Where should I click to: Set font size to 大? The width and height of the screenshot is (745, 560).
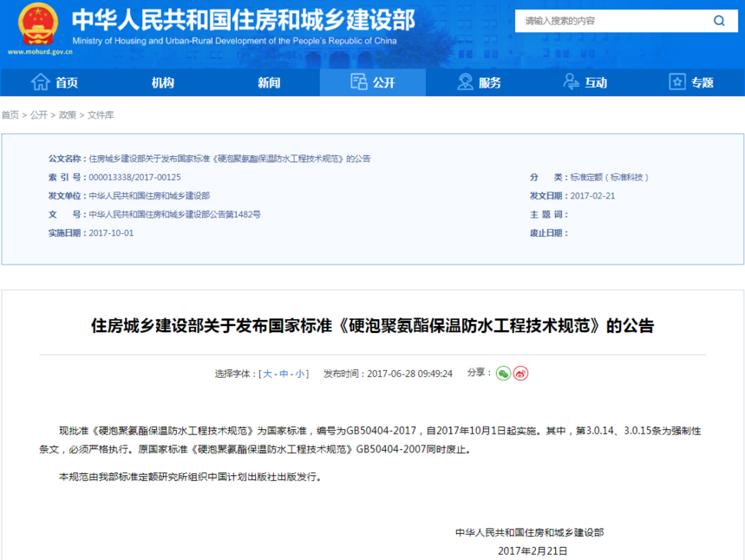267,374
